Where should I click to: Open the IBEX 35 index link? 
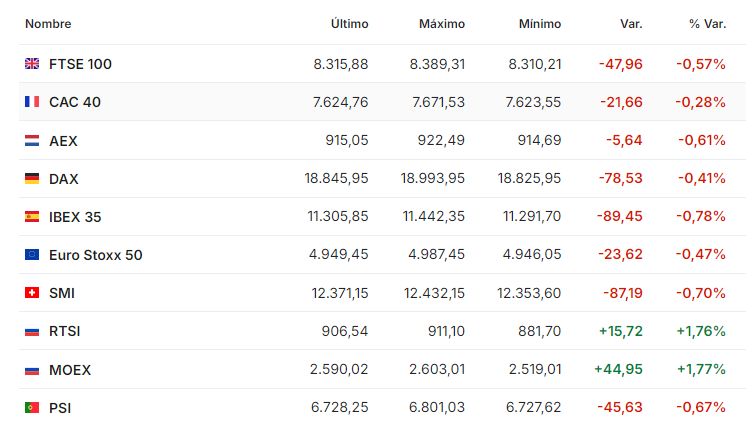click(75, 217)
